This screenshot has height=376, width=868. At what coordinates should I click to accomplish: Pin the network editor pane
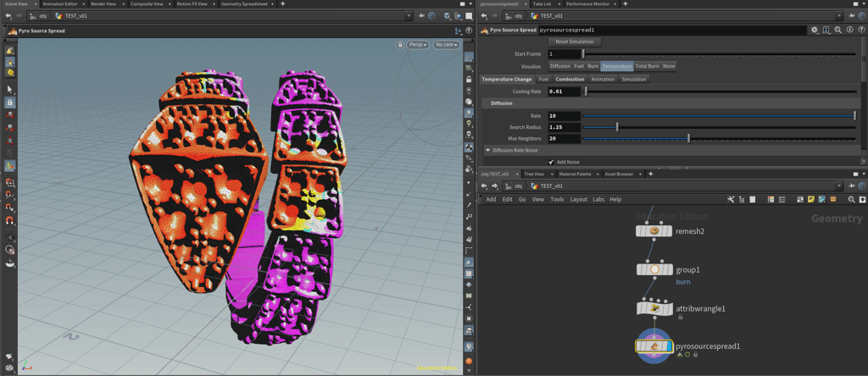tap(853, 185)
